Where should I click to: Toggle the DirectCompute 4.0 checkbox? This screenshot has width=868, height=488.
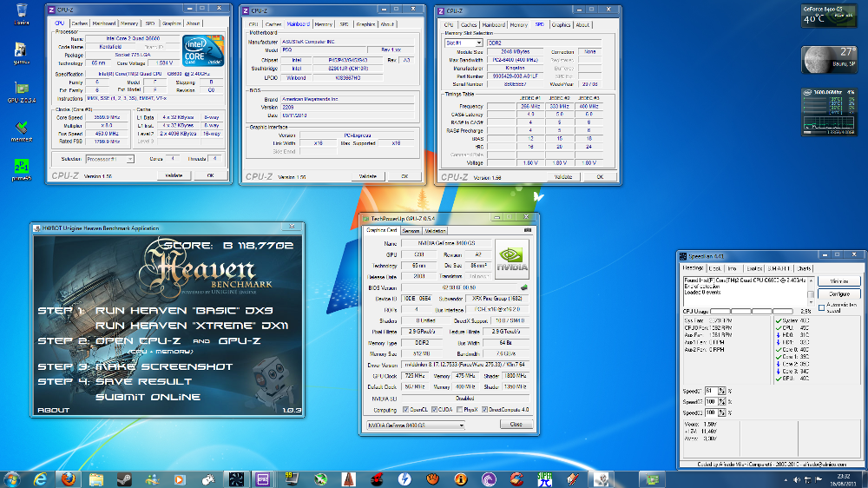pos(484,410)
